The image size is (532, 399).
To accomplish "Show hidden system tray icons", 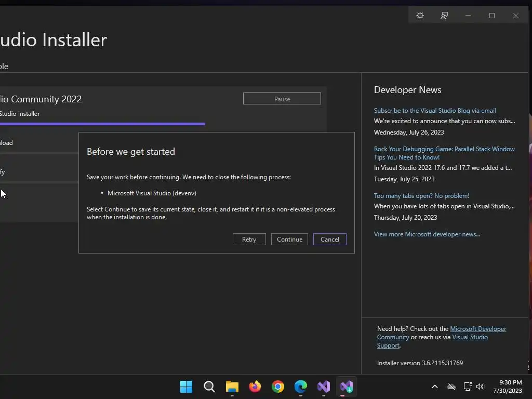I will click(435, 387).
